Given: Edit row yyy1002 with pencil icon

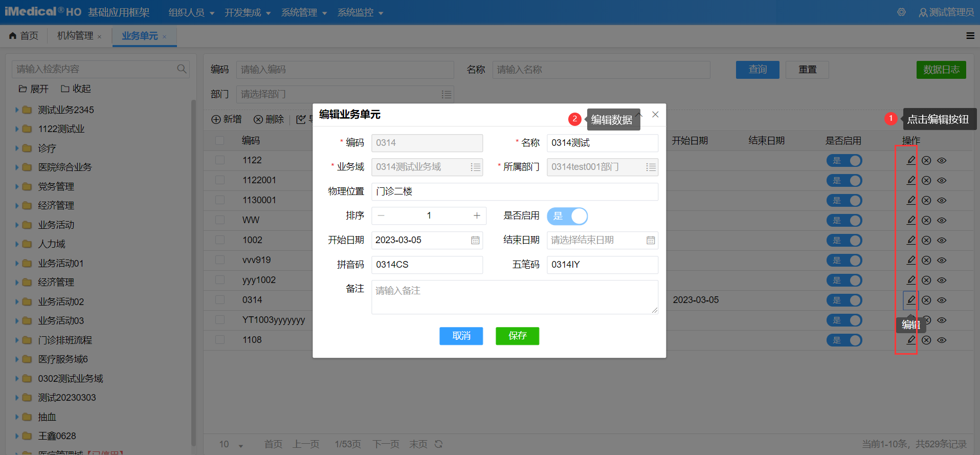Looking at the screenshot, I should pos(911,280).
